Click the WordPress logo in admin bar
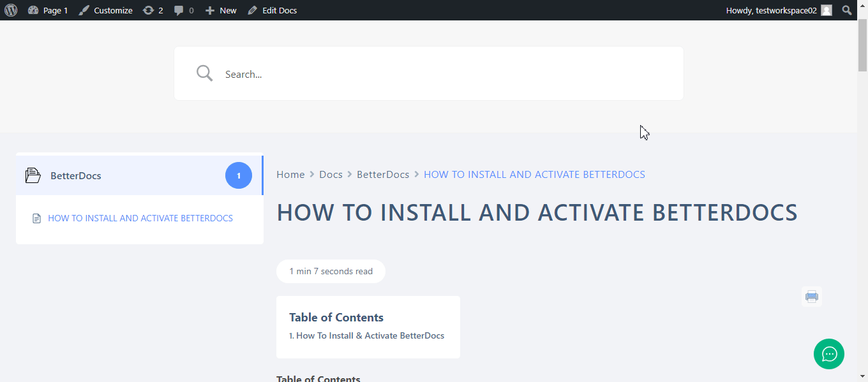Image resolution: width=868 pixels, height=382 pixels. (x=10, y=10)
